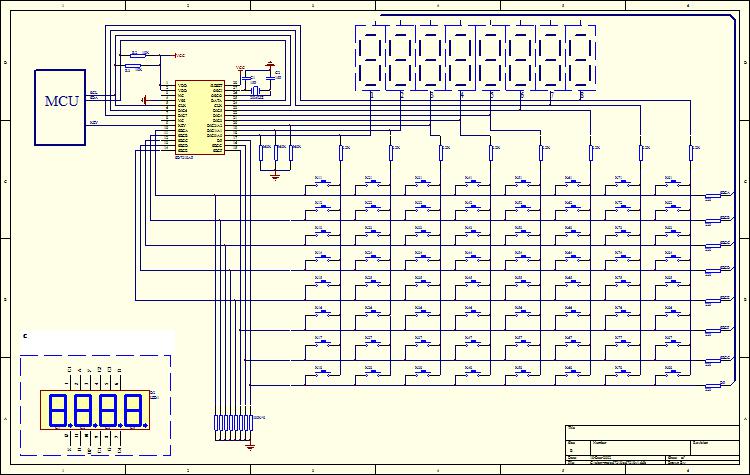
Task: Select the ground symbol left of the IC
Action: click(x=145, y=99)
